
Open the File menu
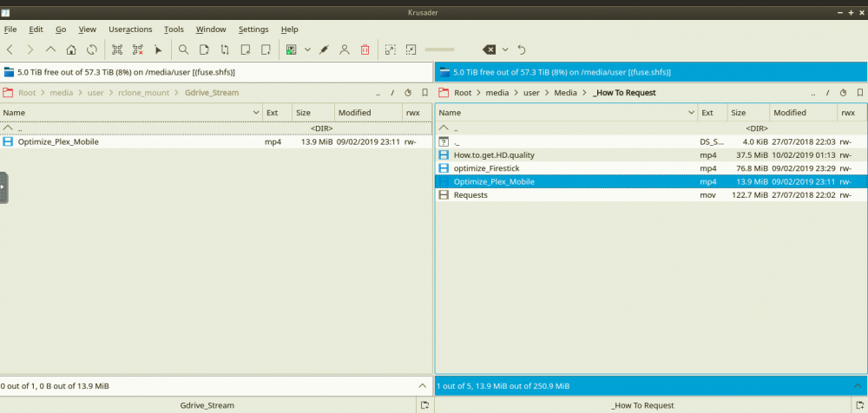pyautogui.click(x=10, y=29)
